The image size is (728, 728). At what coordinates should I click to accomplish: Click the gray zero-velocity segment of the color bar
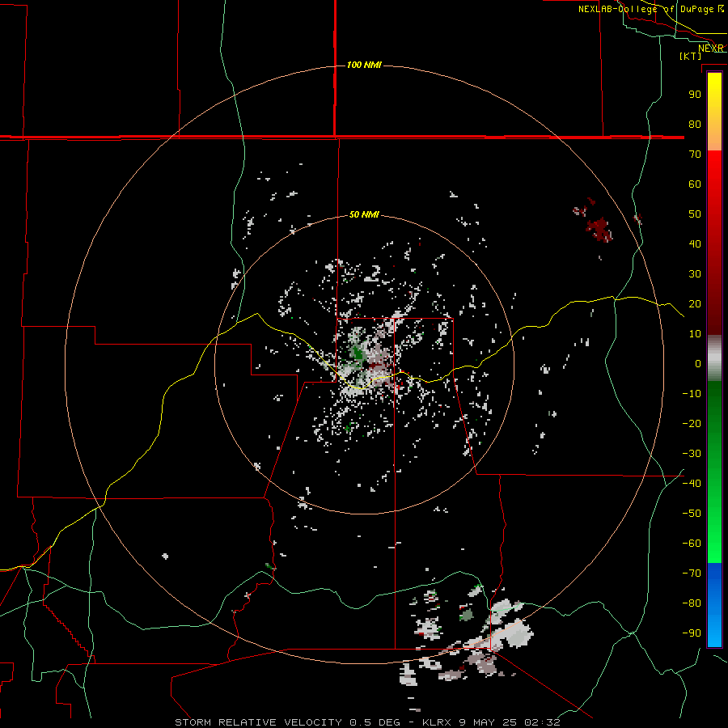(714, 358)
